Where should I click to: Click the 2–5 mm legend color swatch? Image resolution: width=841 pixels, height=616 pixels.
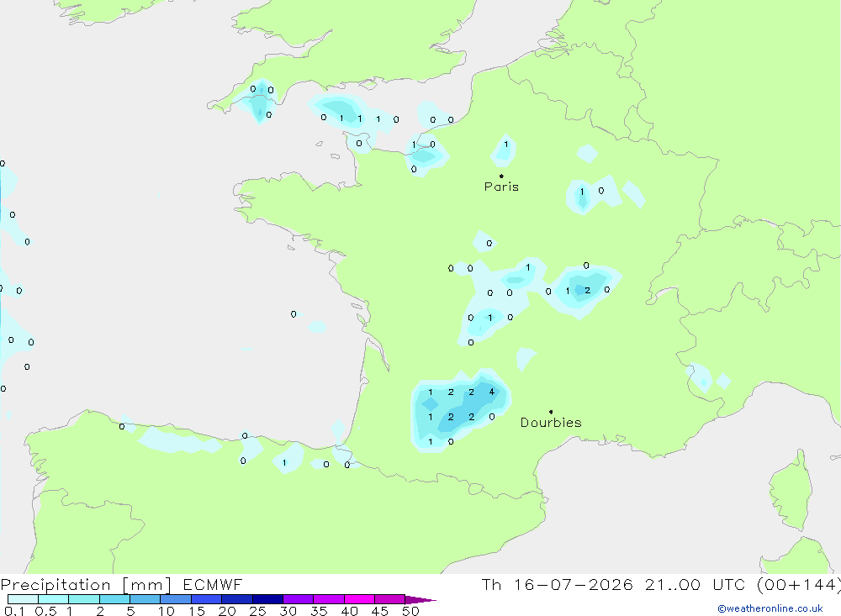114,599
